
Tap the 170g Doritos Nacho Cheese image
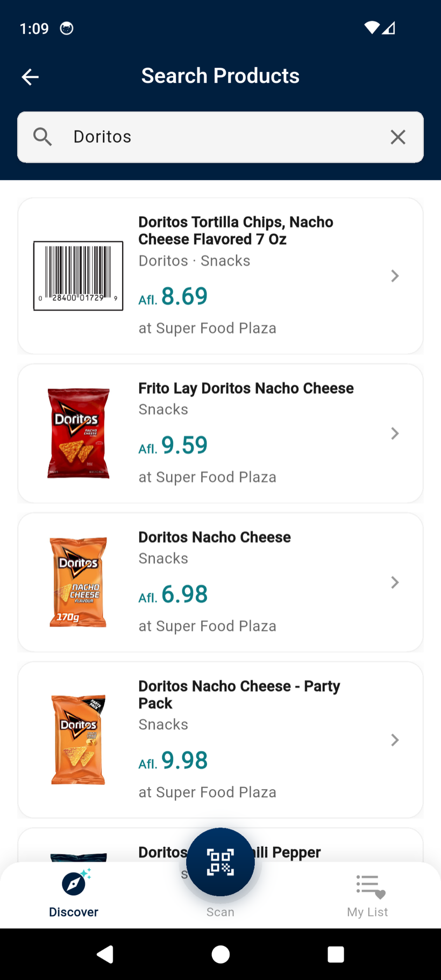pyautogui.click(x=79, y=582)
